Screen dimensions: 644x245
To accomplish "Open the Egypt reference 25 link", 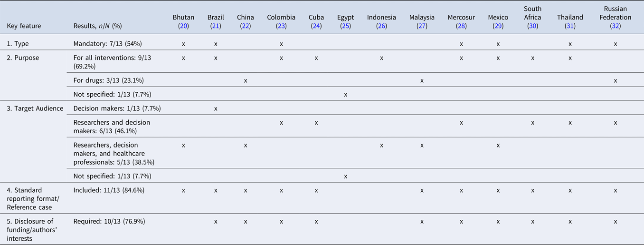I will (x=346, y=26).
